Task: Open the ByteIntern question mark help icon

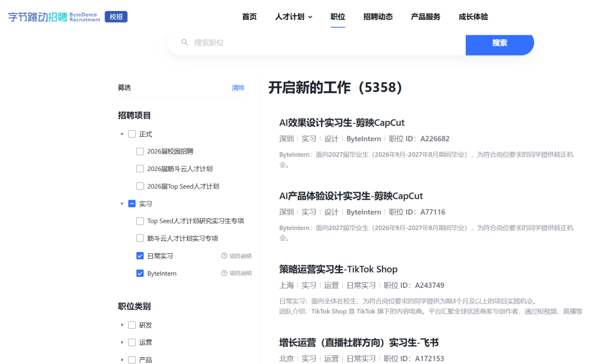Action: pos(224,273)
